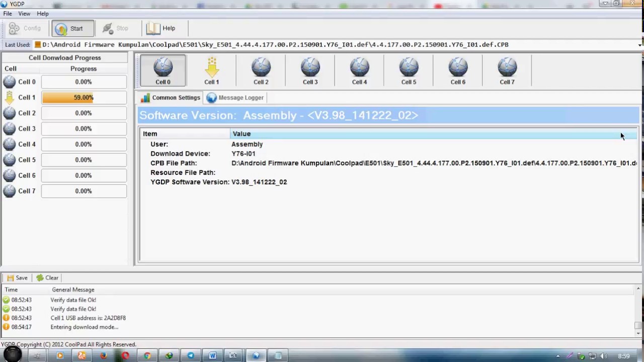Click the Time column header in log
644x362 pixels.
pyautogui.click(x=25, y=290)
